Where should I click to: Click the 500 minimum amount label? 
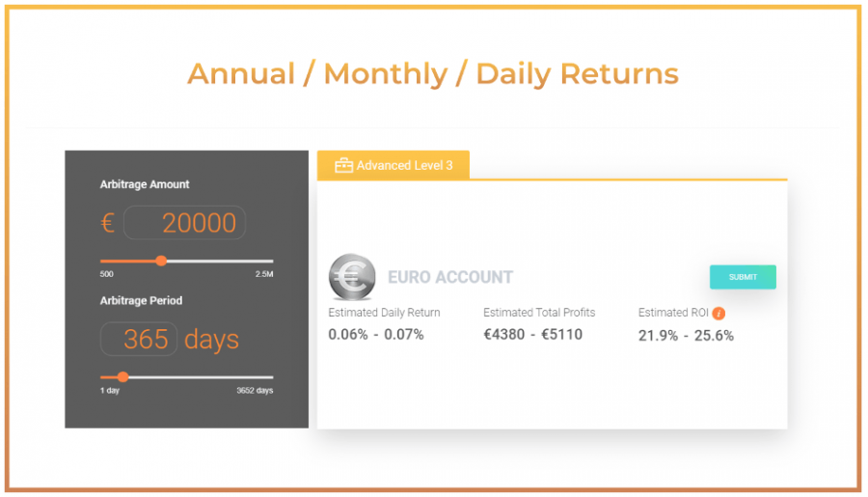(x=107, y=274)
